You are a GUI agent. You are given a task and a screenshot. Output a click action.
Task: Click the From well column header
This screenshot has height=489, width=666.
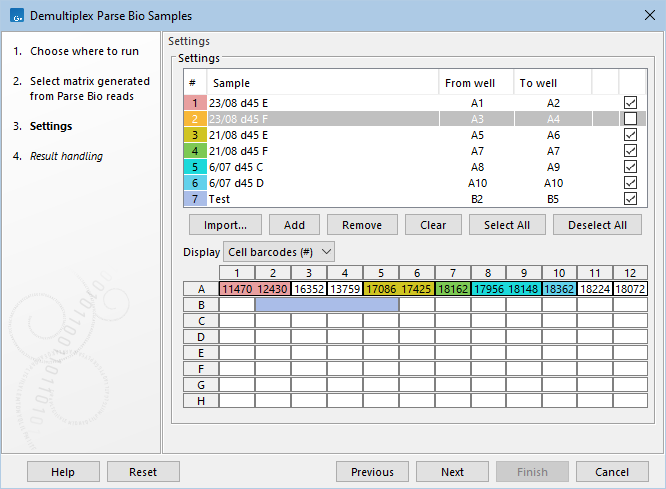[476, 83]
